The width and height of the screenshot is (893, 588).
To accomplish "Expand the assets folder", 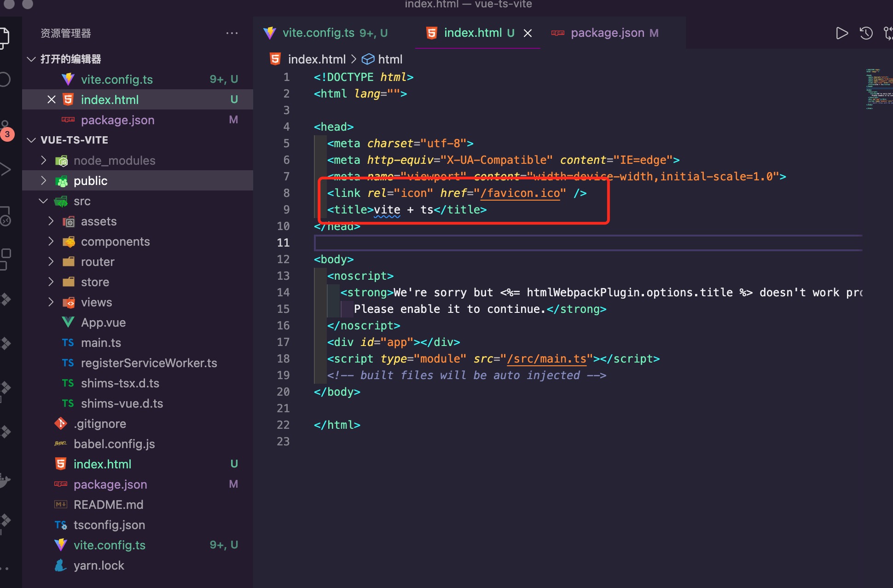I will [x=51, y=221].
